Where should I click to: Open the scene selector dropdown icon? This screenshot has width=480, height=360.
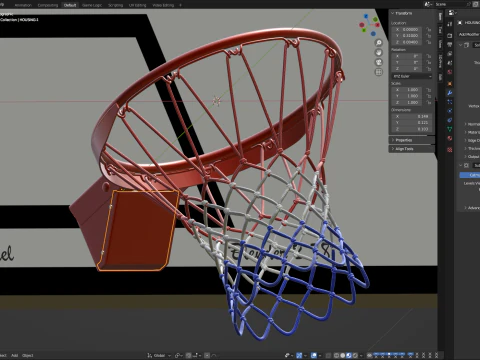click(428, 4)
